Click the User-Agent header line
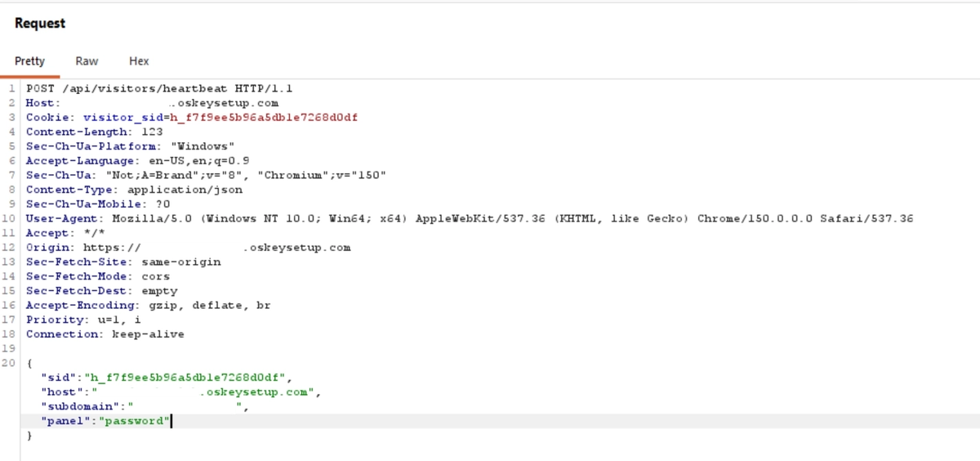This screenshot has height=461, width=980. point(470,218)
